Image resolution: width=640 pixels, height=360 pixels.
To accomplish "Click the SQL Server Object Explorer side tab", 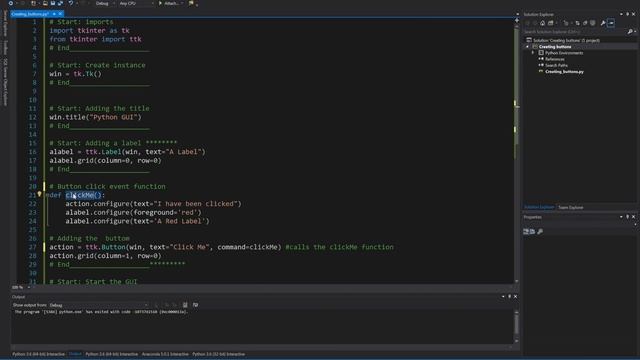I will [x=5, y=82].
